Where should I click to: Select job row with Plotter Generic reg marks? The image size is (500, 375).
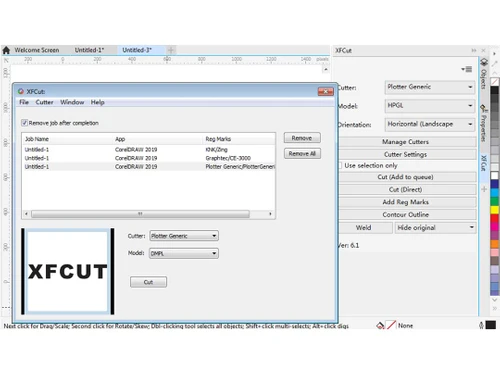pos(149,166)
